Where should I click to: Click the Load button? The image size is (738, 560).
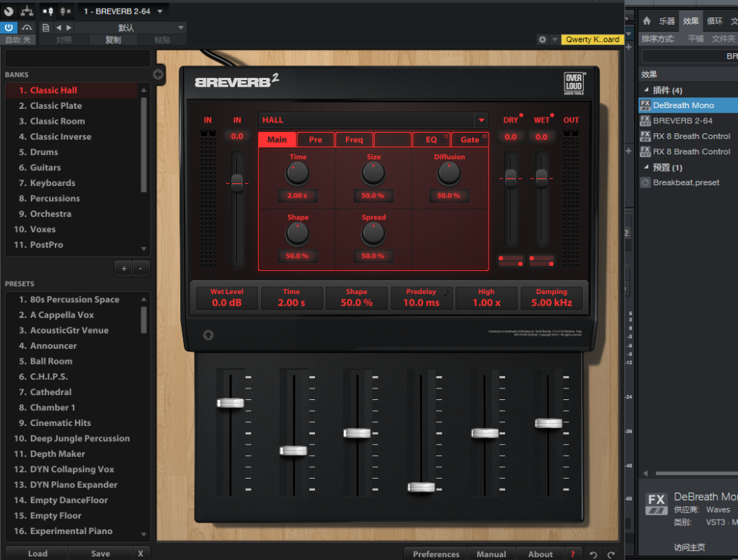pyautogui.click(x=37, y=554)
